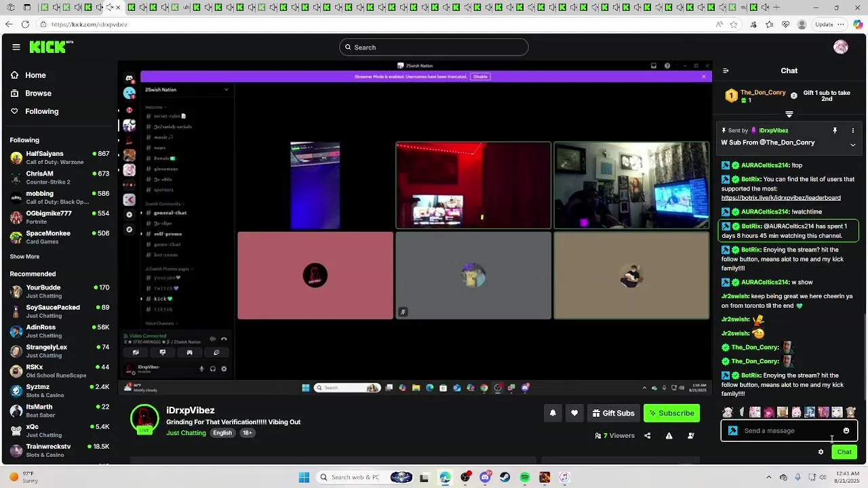Toggle notification bell for iDrxpVibez
868x488 pixels.
tap(553, 413)
